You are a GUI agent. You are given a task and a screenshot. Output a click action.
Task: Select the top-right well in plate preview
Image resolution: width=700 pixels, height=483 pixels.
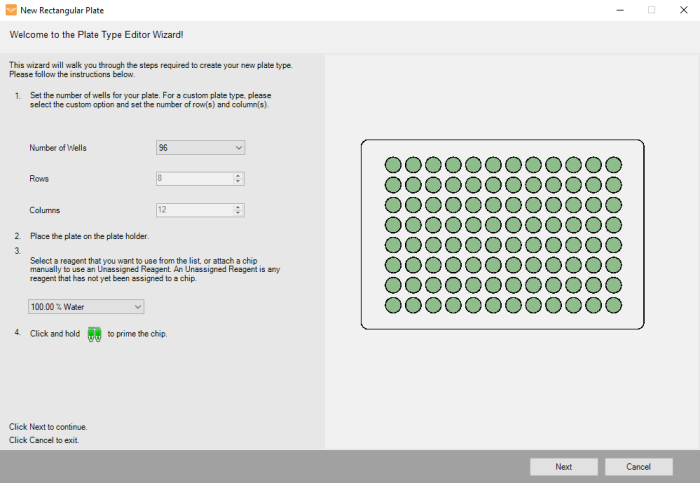(613, 164)
